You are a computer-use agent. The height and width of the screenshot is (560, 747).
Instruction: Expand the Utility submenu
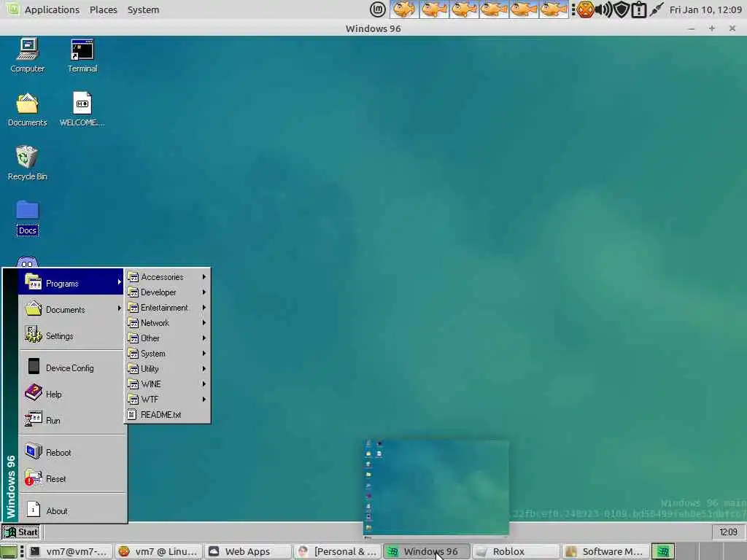coord(167,368)
